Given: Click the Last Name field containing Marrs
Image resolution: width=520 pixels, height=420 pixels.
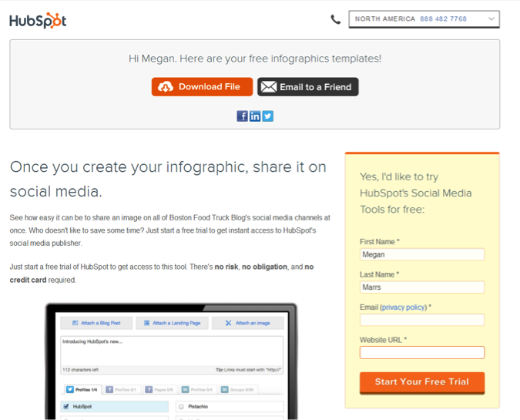Looking at the screenshot, I should (422, 287).
